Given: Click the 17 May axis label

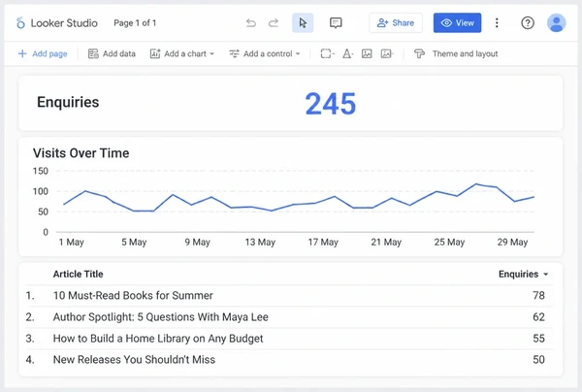Looking at the screenshot, I should pyautogui.click(x=323, y=243).
